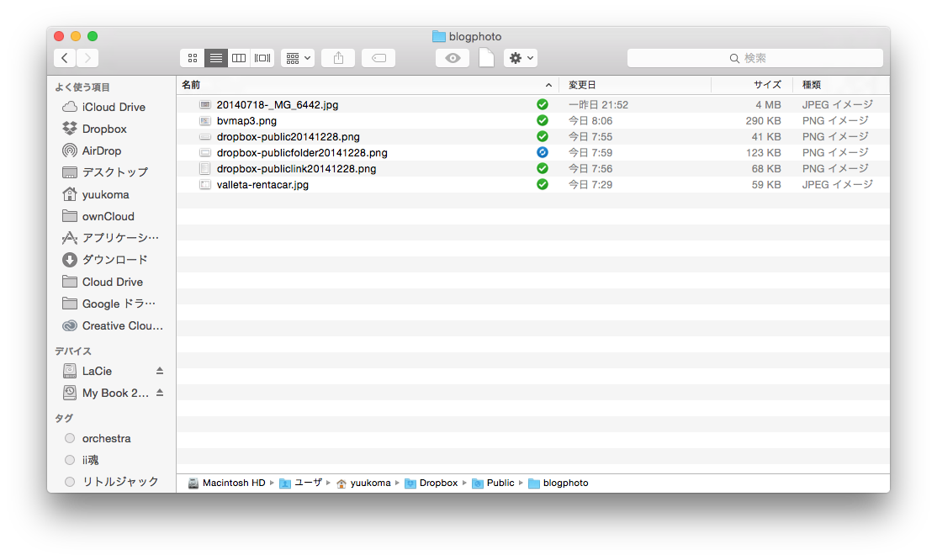Click the new document icon in toolbar

(x=486, y=58)
